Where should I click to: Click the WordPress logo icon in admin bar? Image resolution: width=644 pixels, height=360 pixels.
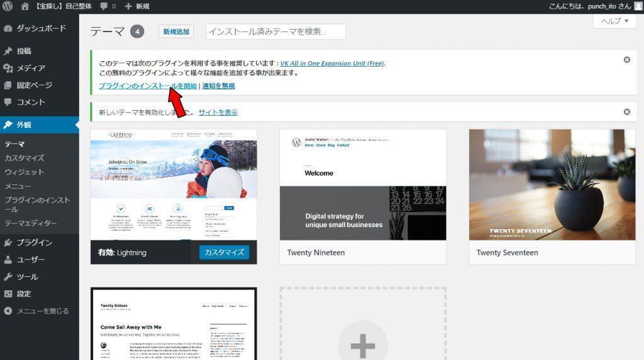pyautogui.click(x=8, y=6)
